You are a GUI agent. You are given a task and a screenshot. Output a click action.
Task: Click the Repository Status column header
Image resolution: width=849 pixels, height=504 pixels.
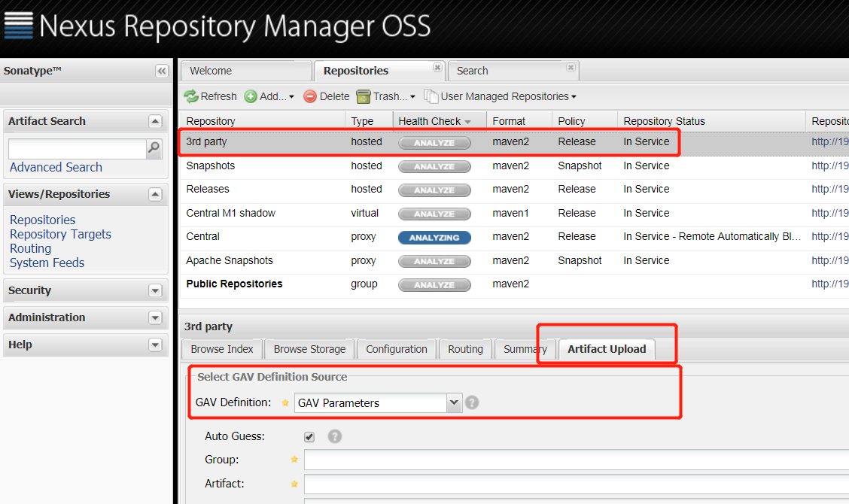tap(711, 121)
